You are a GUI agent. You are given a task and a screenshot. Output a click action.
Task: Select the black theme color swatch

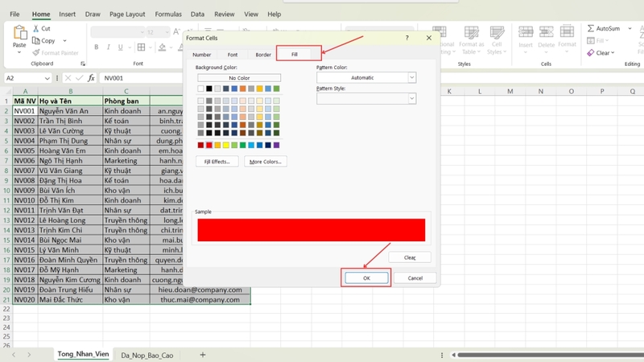tap(209, 88)
